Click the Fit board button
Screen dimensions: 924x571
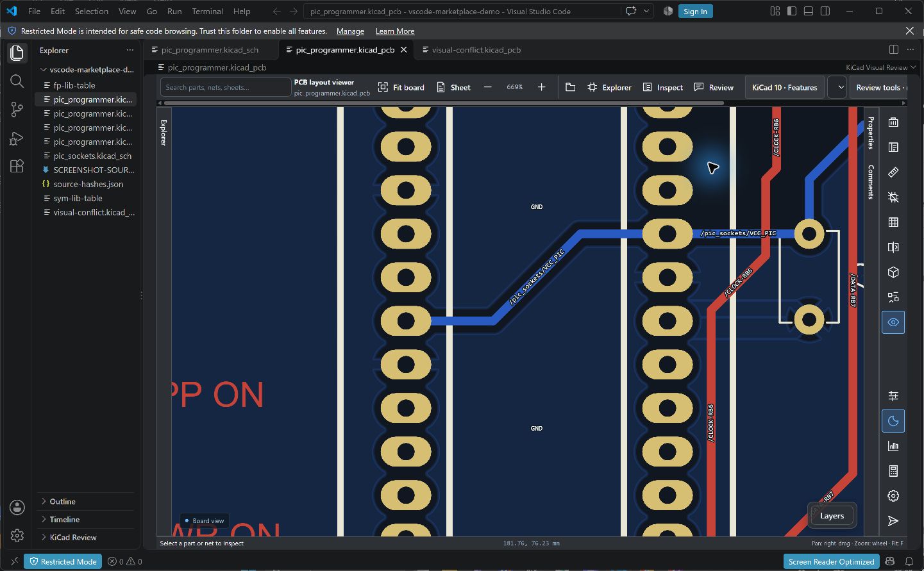401,87
